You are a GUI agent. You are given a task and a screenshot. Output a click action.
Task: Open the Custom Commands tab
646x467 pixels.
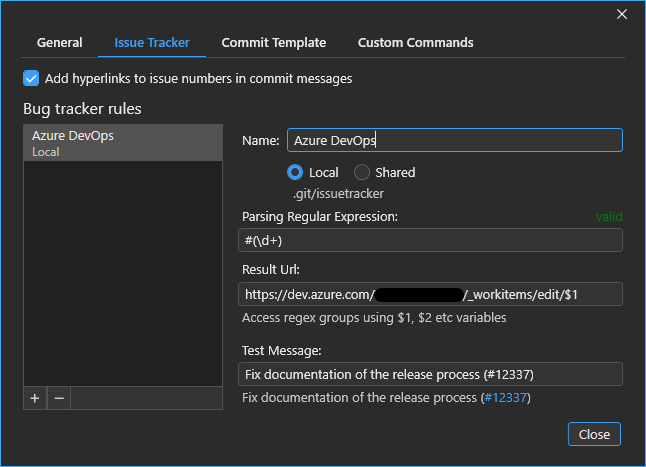pyautogui.click(x=415, y=42)
